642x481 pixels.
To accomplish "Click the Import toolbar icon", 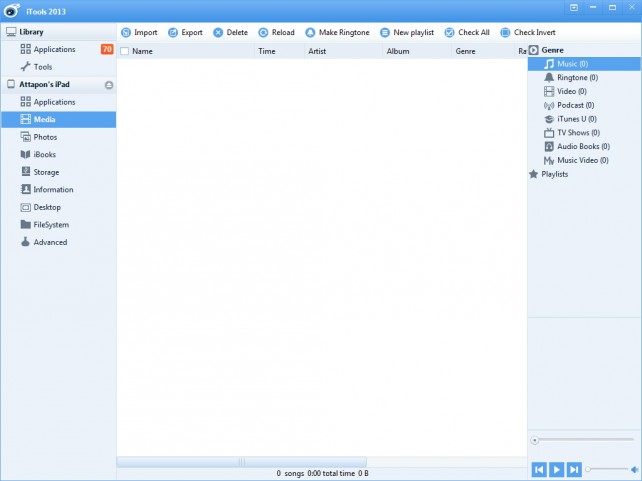I will 126,32.
